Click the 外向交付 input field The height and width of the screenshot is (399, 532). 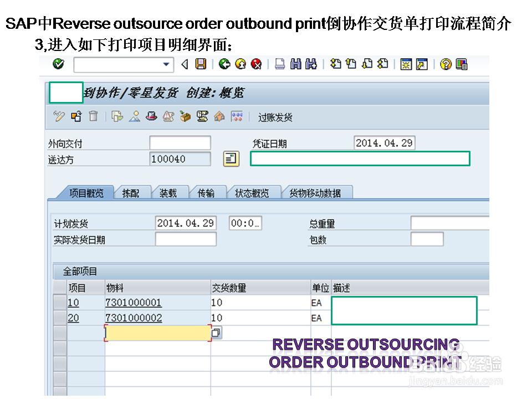(x=180, y=143)
